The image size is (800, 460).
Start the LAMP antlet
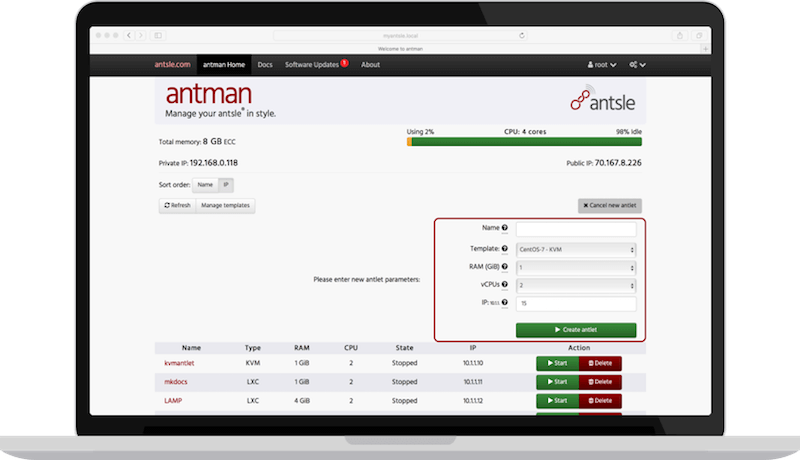tap(558, 400)
